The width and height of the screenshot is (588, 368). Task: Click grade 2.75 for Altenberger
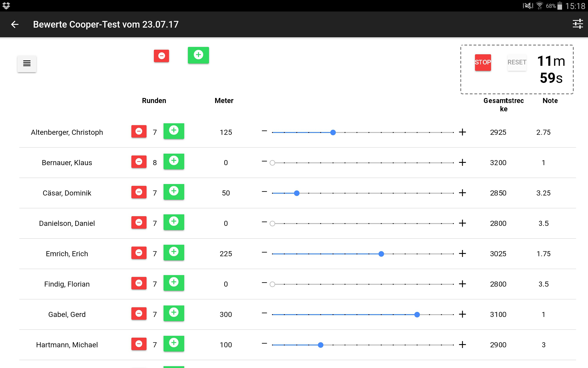(x=543, y=132)
